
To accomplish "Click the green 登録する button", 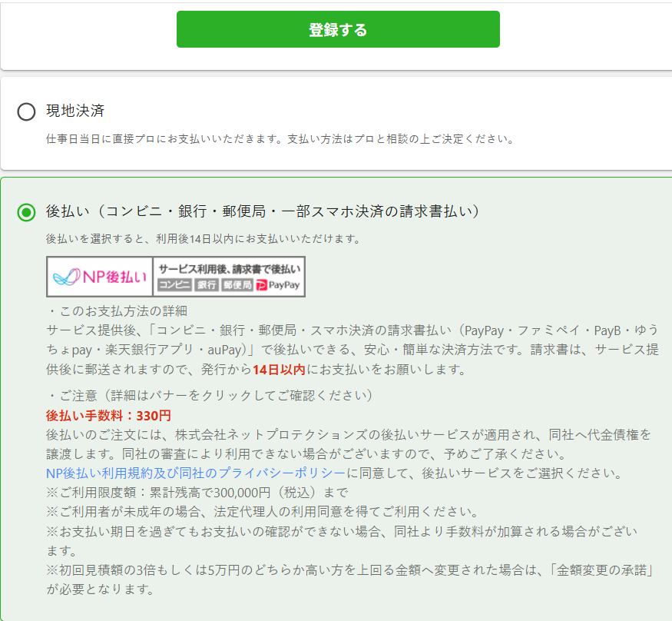I will [x=338, y=30].
